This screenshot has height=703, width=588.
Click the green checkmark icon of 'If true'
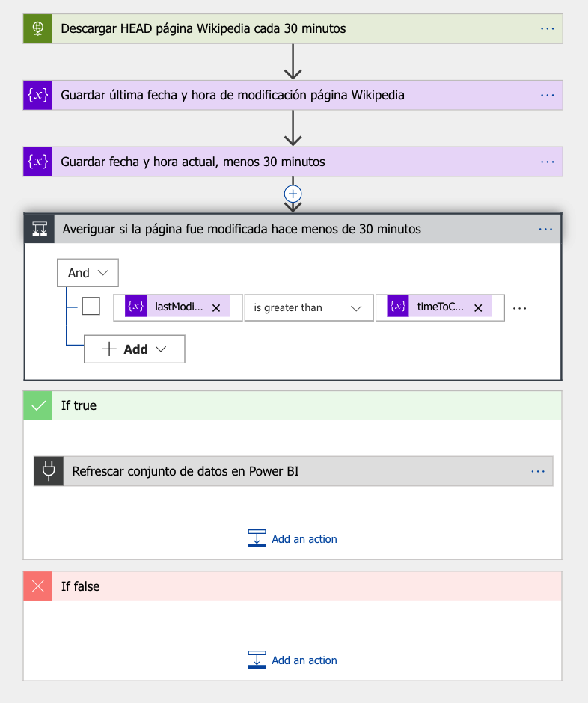(37, 405)
